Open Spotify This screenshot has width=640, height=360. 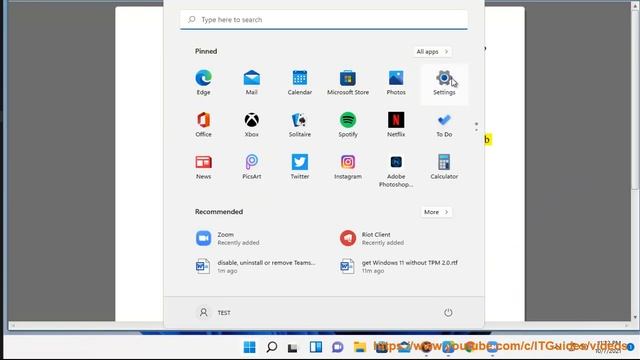point(348,124)
